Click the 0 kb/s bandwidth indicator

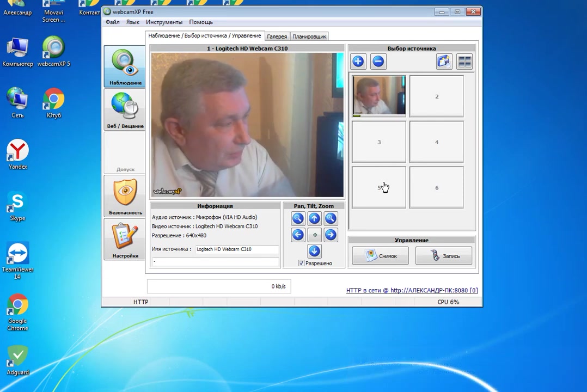tap(219, 286)
